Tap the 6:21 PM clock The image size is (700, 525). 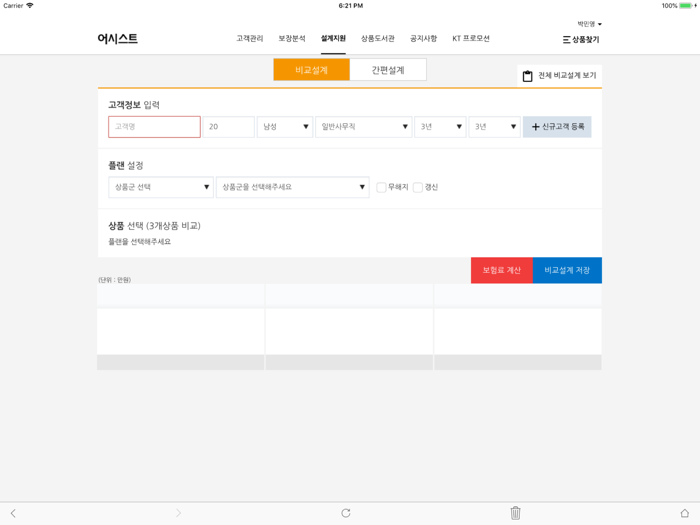coord(350,6)
